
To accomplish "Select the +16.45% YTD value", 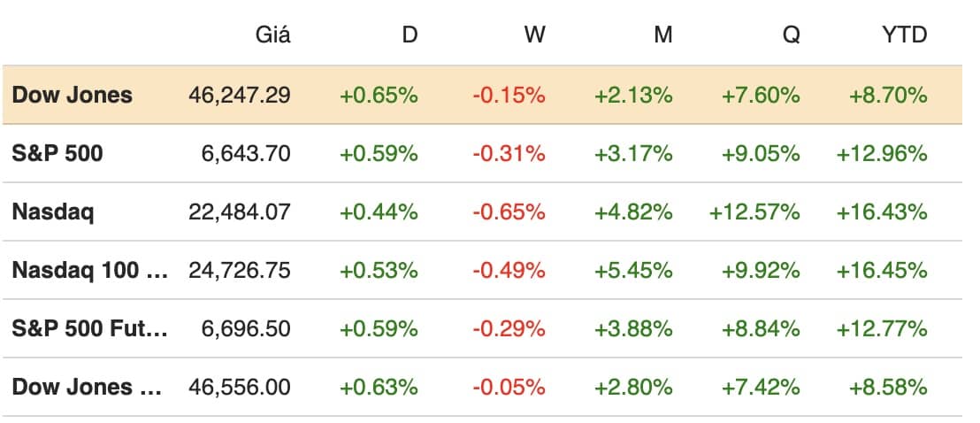I will coord(882,270).
